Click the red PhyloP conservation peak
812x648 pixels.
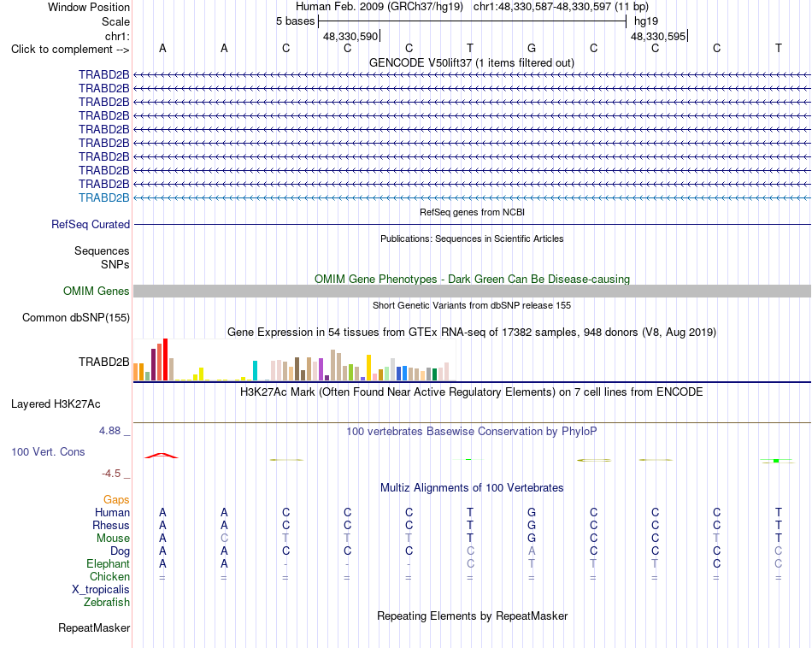[x=162, y=456]
